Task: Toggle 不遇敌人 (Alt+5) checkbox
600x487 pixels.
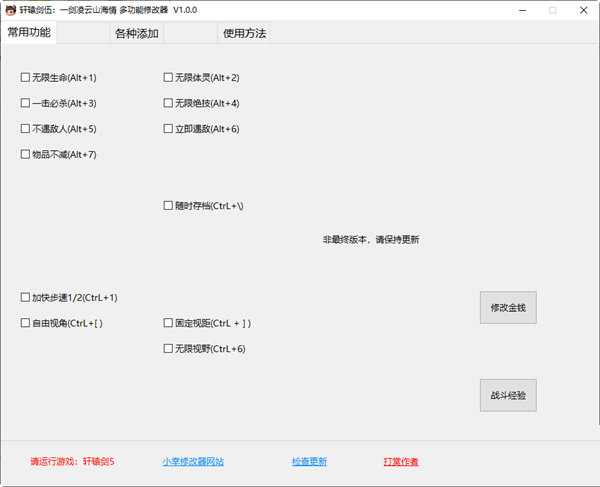Action: [25, 129]
